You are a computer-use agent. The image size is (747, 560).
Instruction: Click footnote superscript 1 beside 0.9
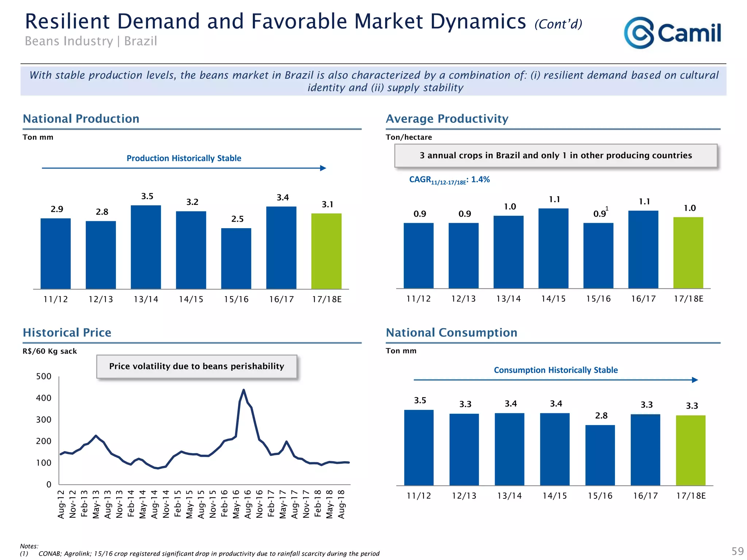tap(607, 209)
